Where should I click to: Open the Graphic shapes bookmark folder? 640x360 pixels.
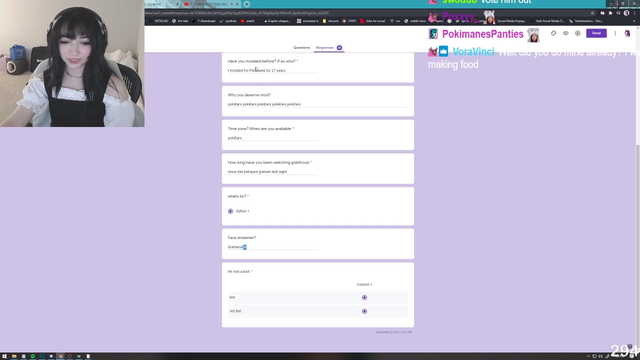(x=277, y=21)
